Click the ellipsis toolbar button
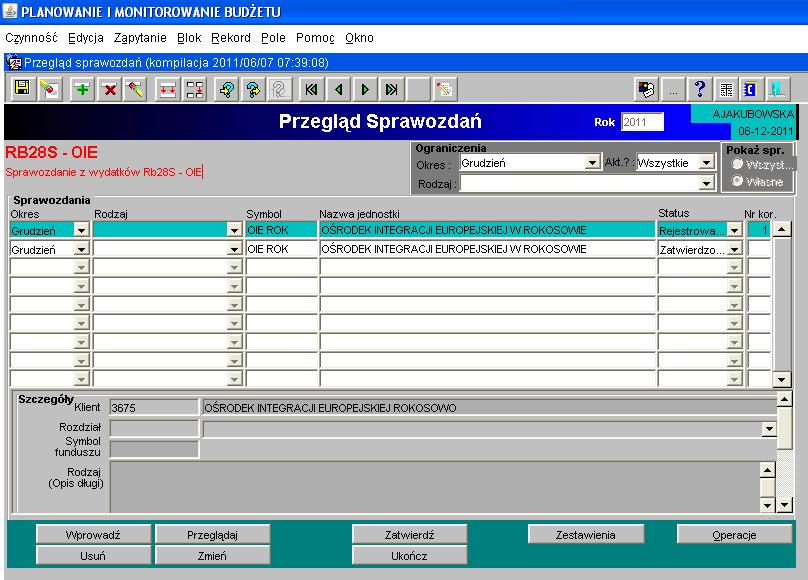 (673, 90)
